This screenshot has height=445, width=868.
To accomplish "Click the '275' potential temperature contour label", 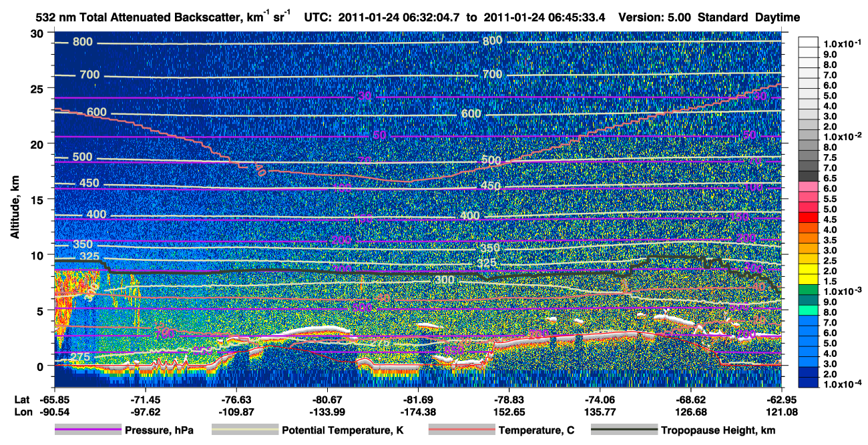I will click(x=79, y=358).
